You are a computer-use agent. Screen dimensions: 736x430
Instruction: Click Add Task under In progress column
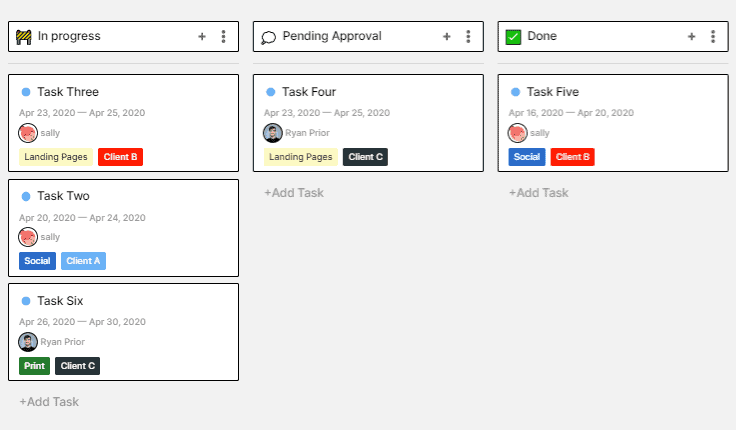49,402
